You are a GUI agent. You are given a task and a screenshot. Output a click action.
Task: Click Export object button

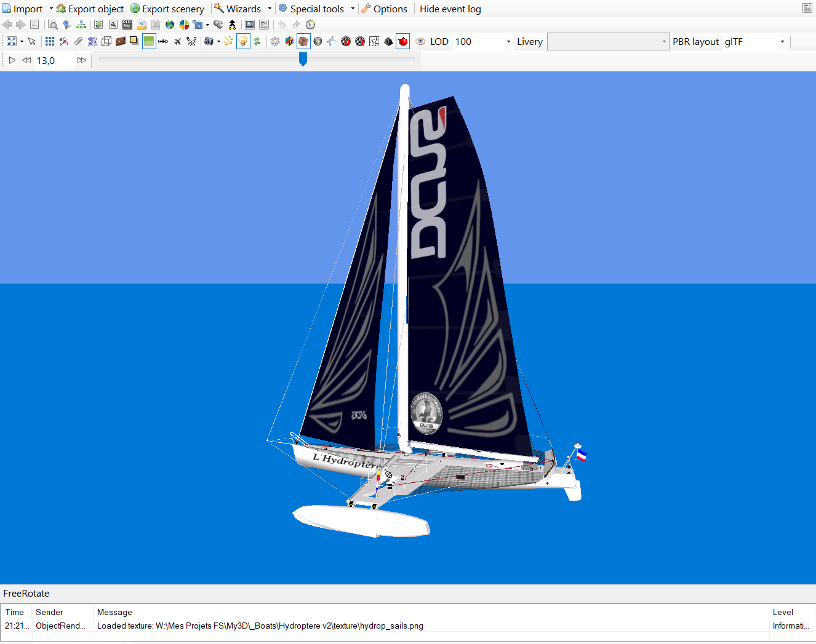[90, 9]
